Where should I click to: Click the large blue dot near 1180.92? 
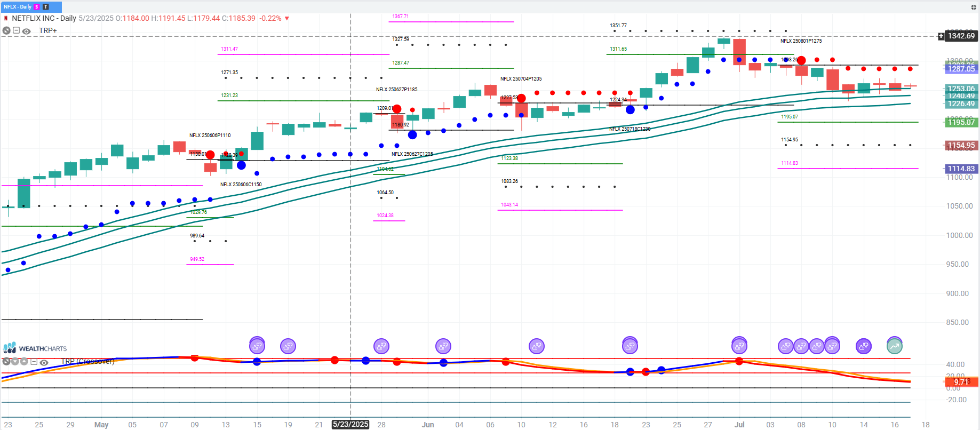[412, 135]
